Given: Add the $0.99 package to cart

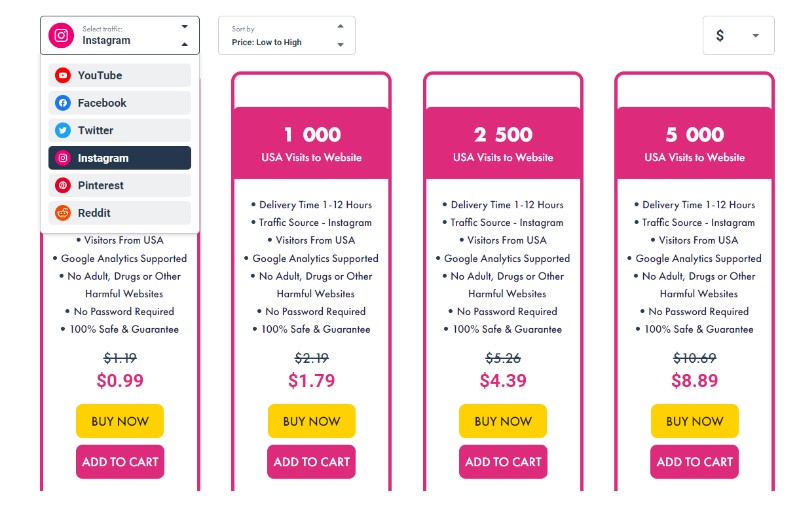Looking at the screenshot, I should pyautogui.click(x=120, y=462).
